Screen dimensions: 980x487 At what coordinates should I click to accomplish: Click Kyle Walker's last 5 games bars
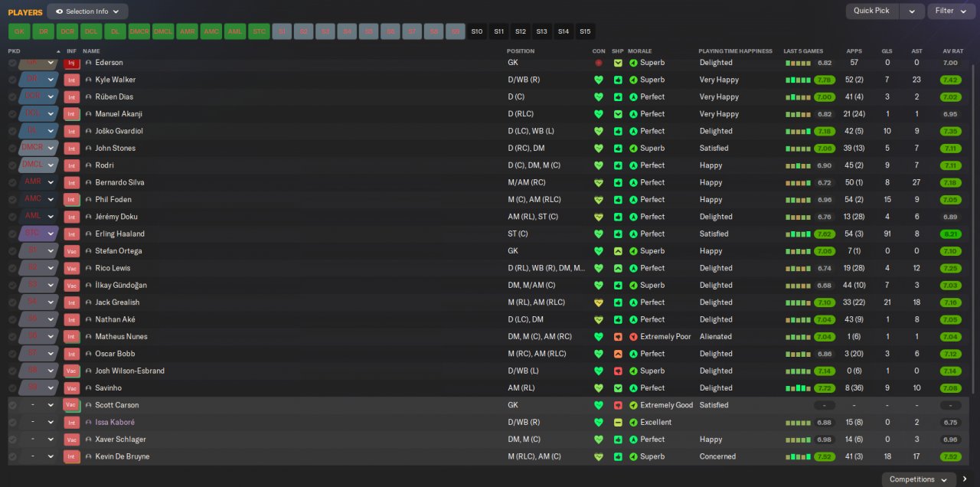798,80
